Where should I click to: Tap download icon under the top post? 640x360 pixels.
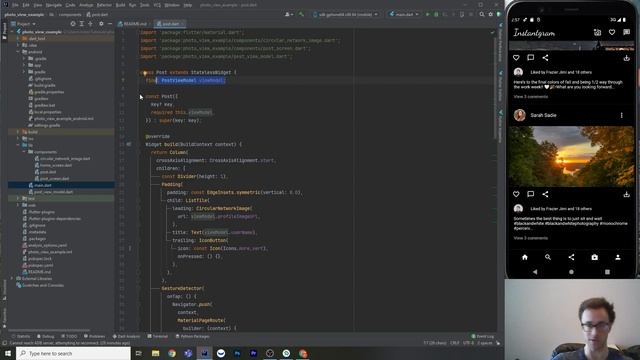click(627, 58)
